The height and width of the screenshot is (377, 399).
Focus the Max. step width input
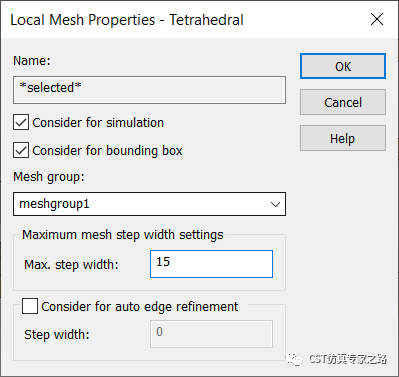pos(211,264)
